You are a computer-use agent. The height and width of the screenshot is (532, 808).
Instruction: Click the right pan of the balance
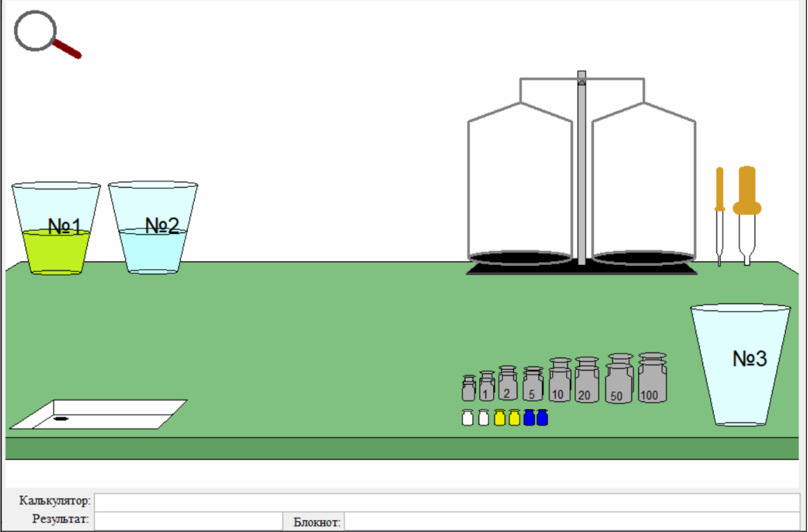644,258
